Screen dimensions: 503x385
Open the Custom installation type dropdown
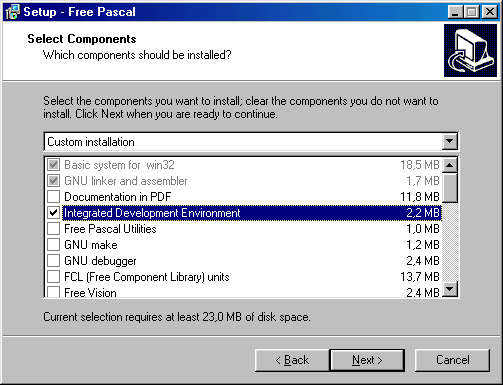(449, 142)
